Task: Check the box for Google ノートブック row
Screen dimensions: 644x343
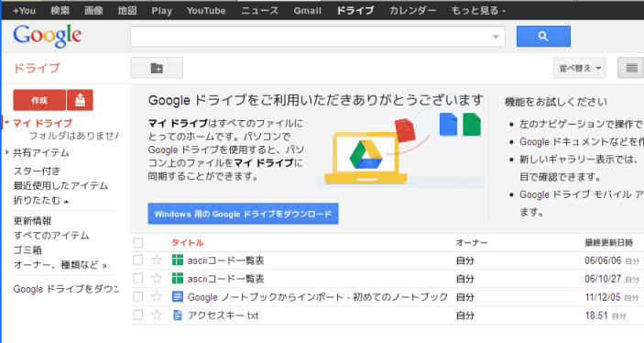Action: (138, 296)
